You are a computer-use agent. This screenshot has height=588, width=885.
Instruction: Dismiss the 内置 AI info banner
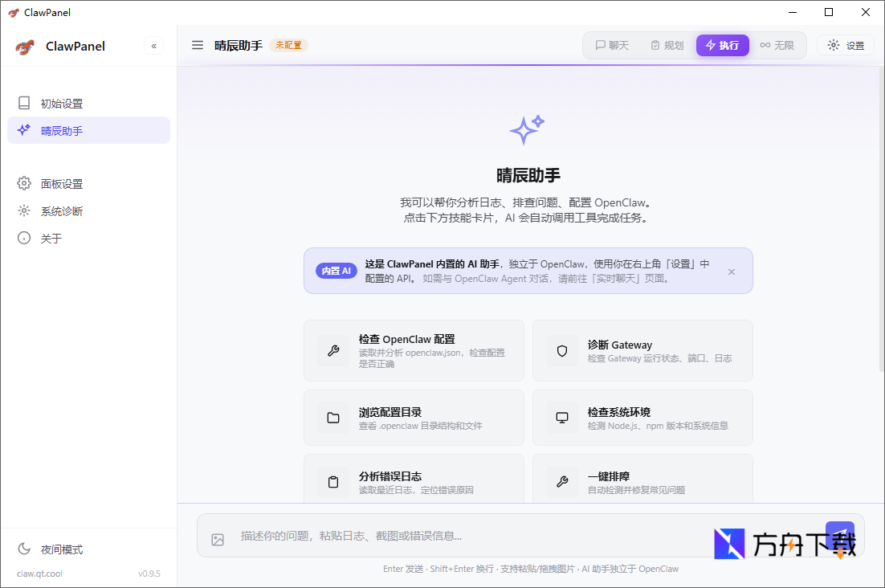point(732,272)
